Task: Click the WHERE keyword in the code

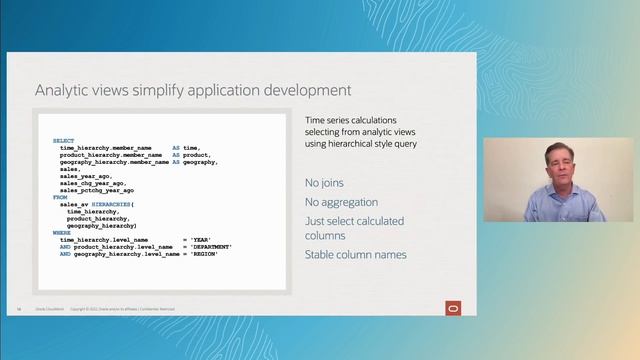Action: click(62, 233)
